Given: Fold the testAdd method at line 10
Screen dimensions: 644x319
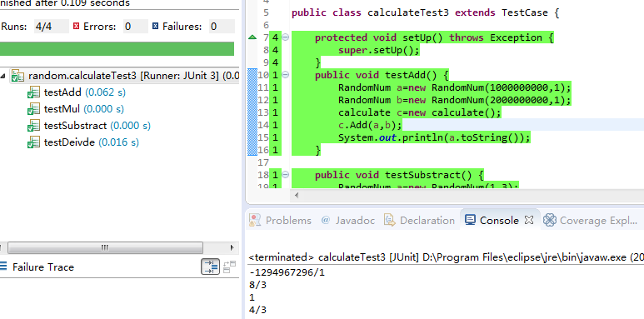Looking at the screenshot, I should (x=285, y=75).
